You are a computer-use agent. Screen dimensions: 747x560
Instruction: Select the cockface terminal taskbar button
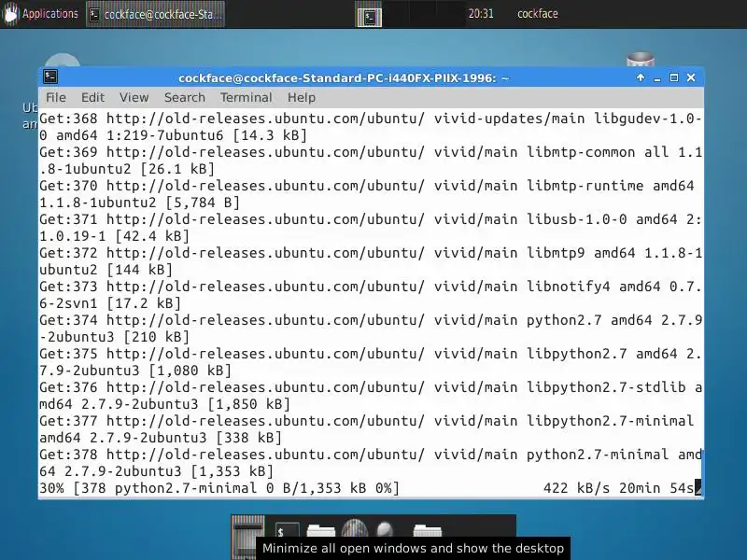coord(155,14)
